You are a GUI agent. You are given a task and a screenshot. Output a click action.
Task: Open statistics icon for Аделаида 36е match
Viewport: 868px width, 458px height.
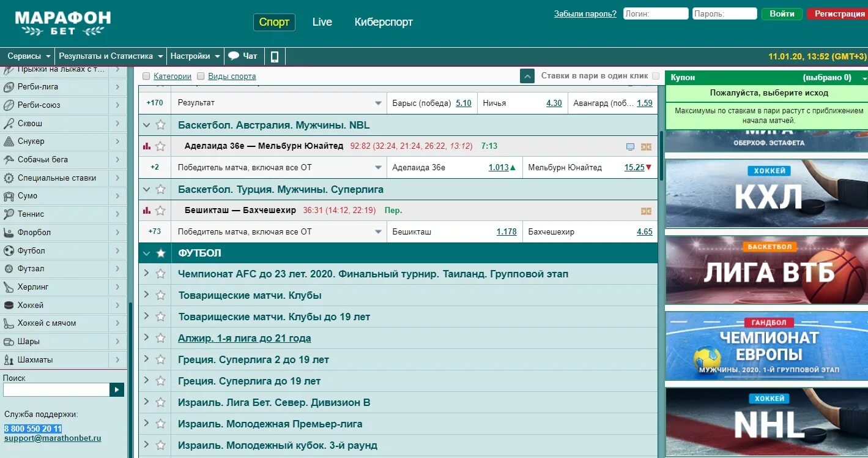click(146, 146)
